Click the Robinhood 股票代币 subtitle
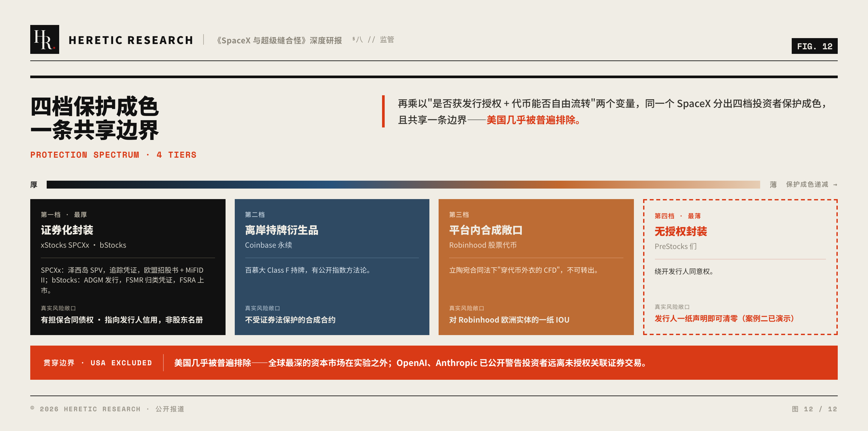Screen dimensions: 868x431 [483, 245]
